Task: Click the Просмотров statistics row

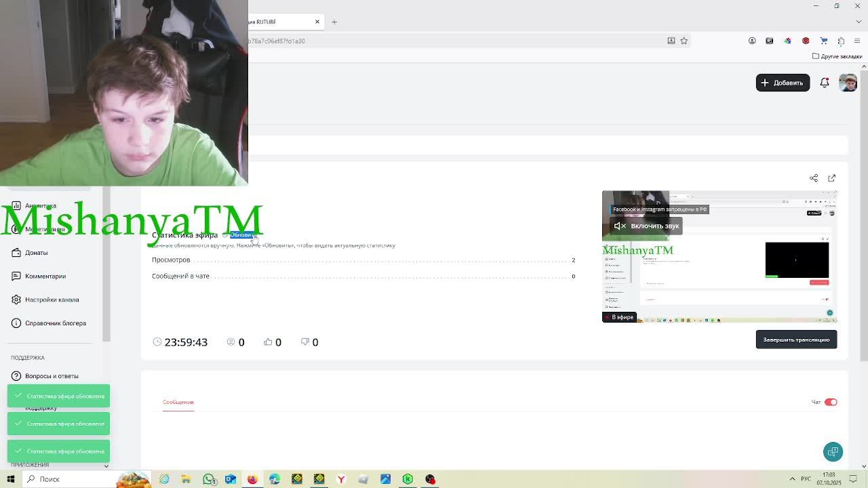Action: (x=363, y=260)
